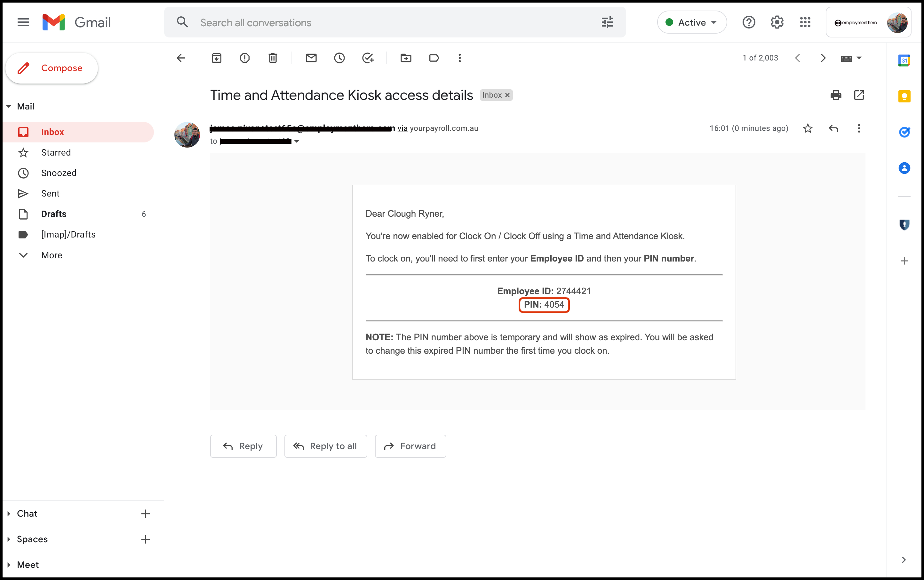
Task: Open the Sent folder
Action: pos(50,193)
